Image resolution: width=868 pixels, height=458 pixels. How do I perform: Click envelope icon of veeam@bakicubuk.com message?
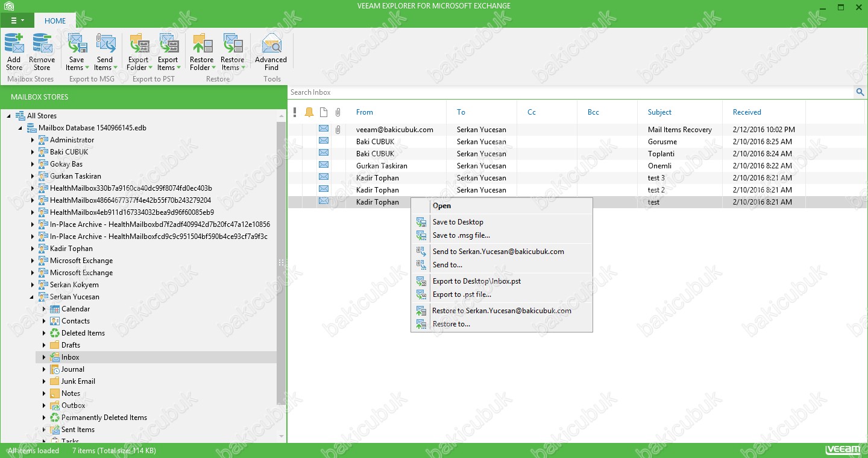coord(324,129)
